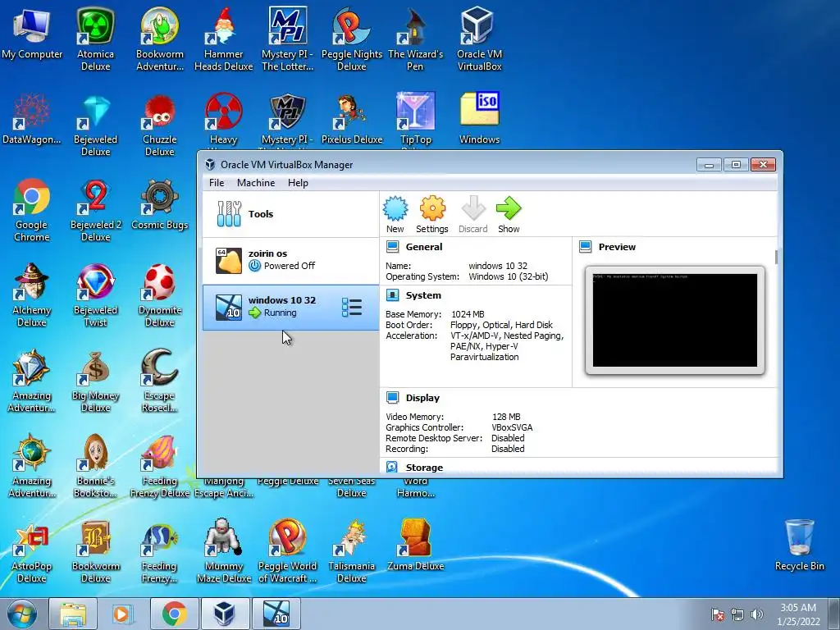The width and height of the screenshot is (840, 630).
Task: Open the Machine menu
Action: pyautogui.click(x=256, y=183)
